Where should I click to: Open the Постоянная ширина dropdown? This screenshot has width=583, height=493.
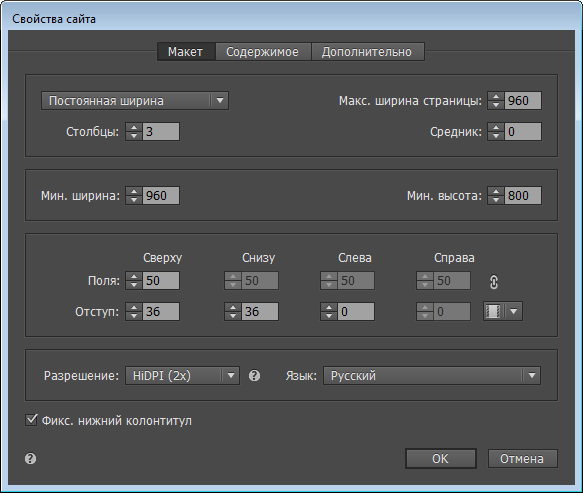pyautogui.click(x=135, y=101)
